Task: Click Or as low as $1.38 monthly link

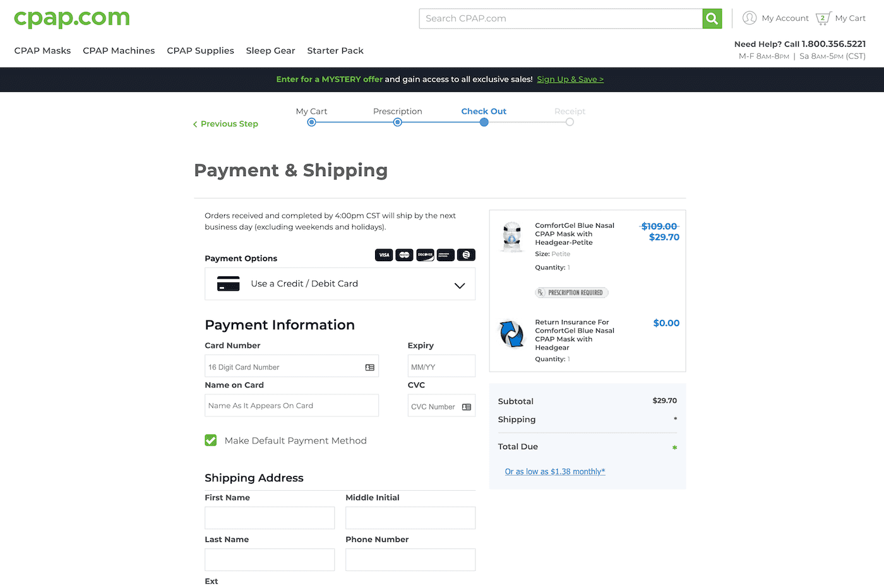Action: click(555, 472)
